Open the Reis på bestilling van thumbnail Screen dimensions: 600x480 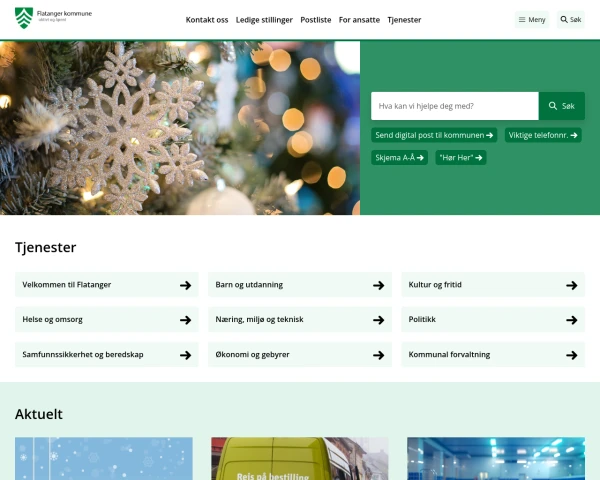tap(300, 459)
